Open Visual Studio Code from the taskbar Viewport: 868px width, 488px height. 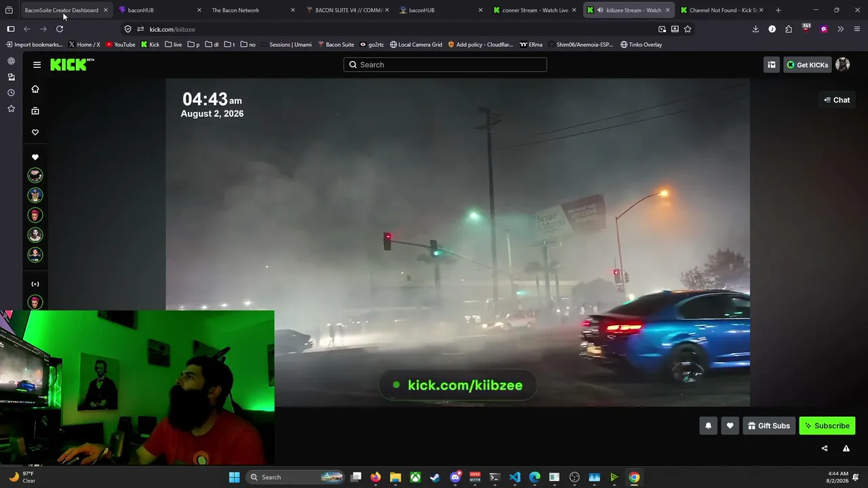click(x=515, y=477)
